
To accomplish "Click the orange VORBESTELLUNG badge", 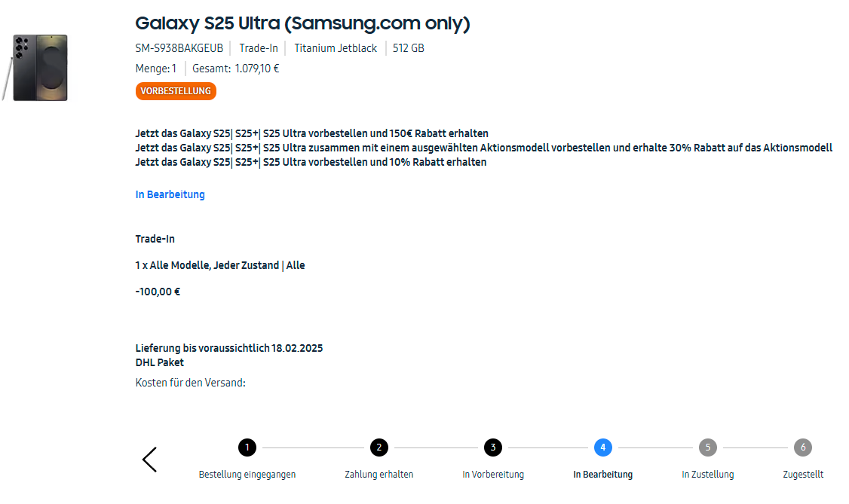I will coord(176,91).
